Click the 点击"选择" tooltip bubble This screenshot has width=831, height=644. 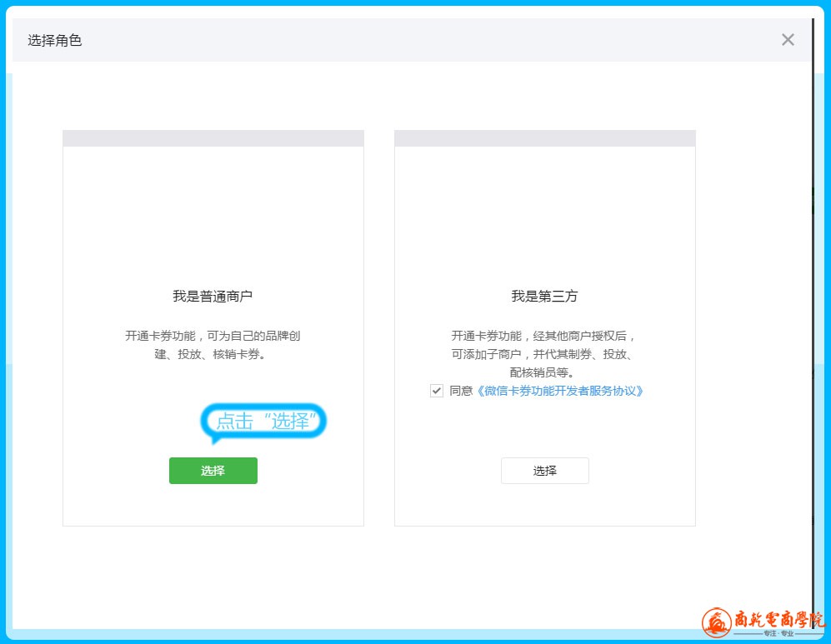[264, 422]
